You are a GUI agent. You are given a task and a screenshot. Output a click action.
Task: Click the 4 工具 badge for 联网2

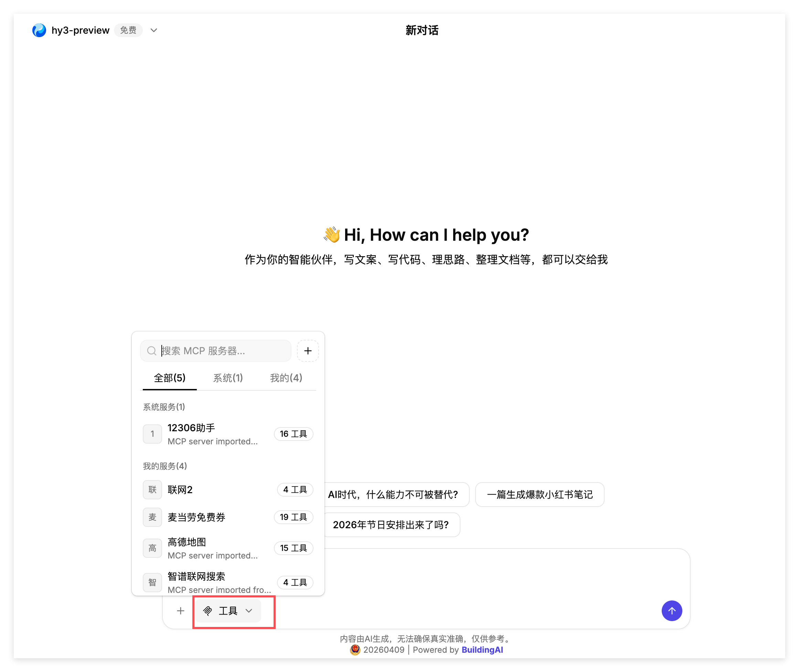pyautogui.click(x=295, y=489)
